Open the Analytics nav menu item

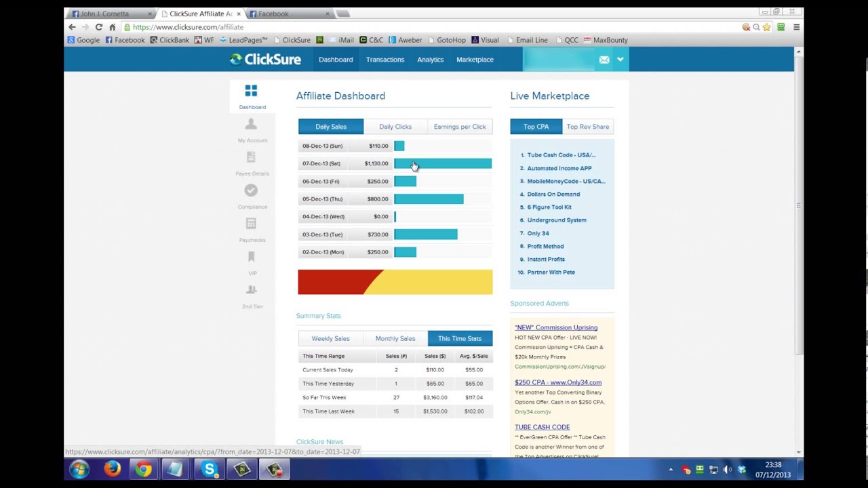pos(431,60)
